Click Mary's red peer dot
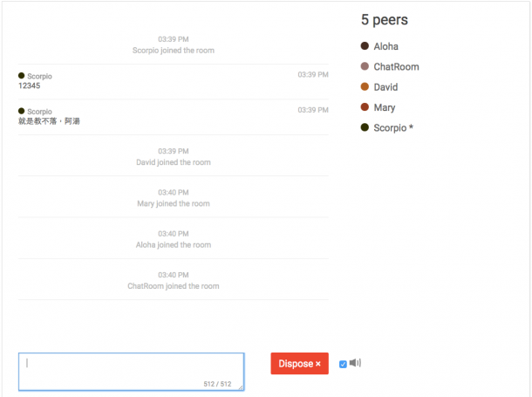The height and width of the screenshot is (397, 532). point(365,107)
